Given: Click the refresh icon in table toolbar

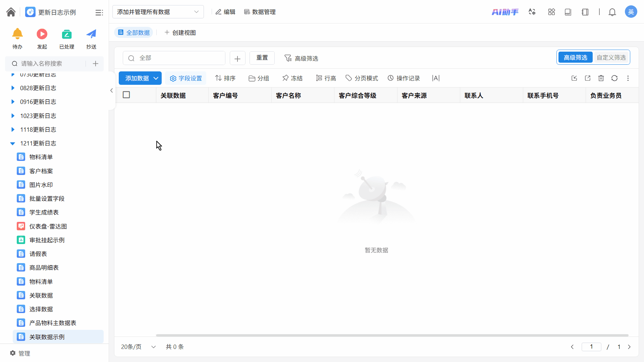Looking at the screenshot, I should (614, 78).
